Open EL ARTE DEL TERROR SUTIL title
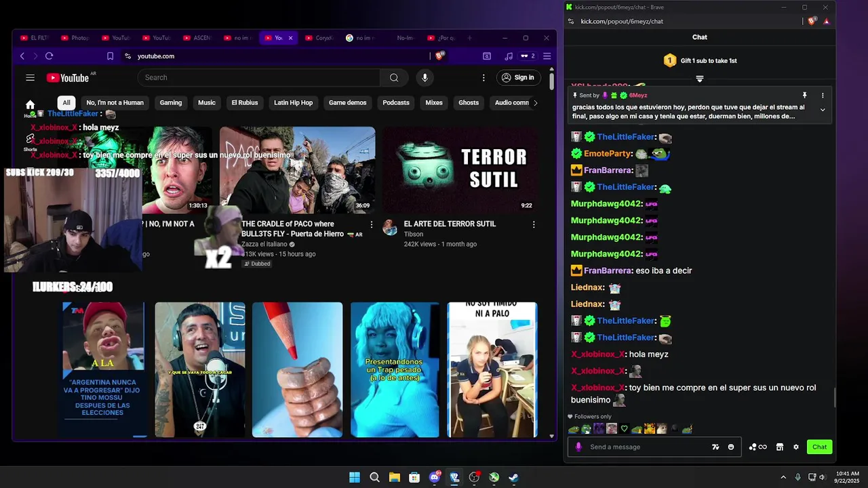The width and height of the screenshot is (868, 488). 450,224
